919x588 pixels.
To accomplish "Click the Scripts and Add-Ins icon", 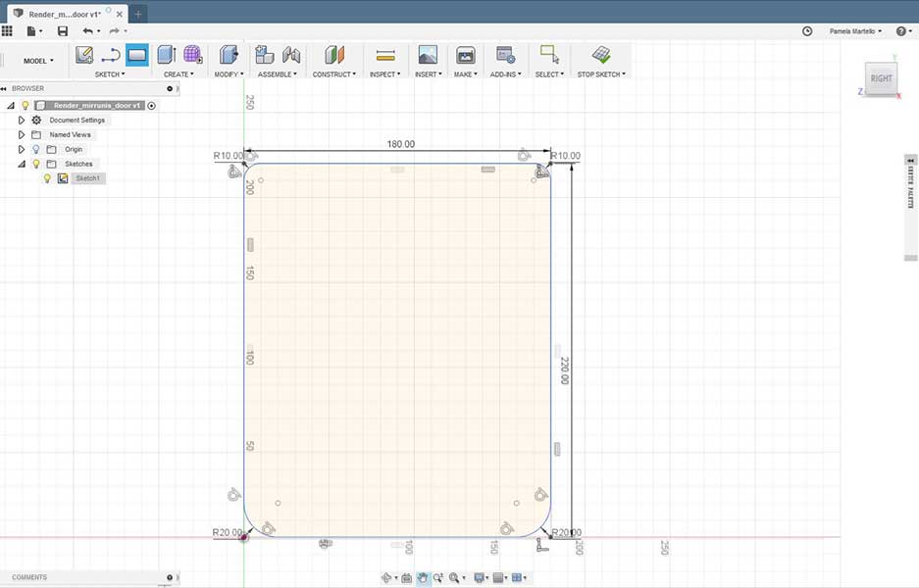I will (x=505, y=55).
